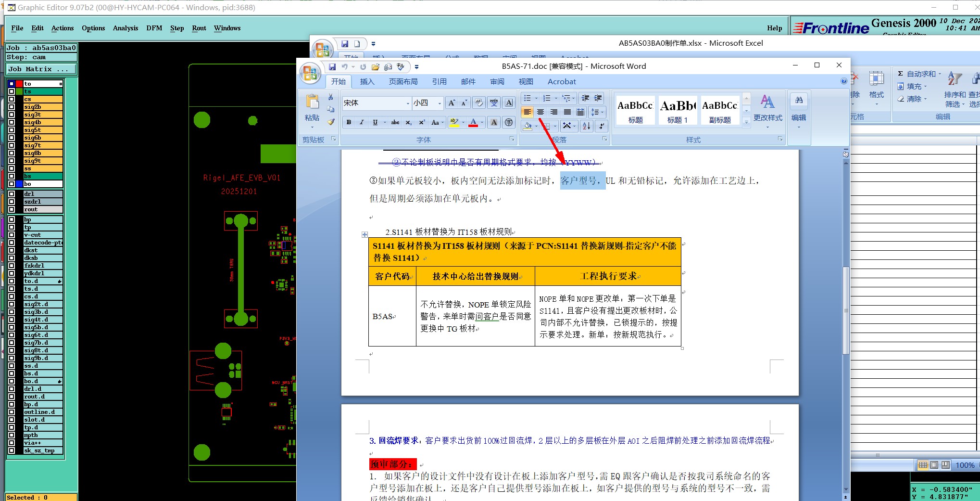Click the Show/Hide paragraph marks icon
The image size is (980, 501).
602,126
